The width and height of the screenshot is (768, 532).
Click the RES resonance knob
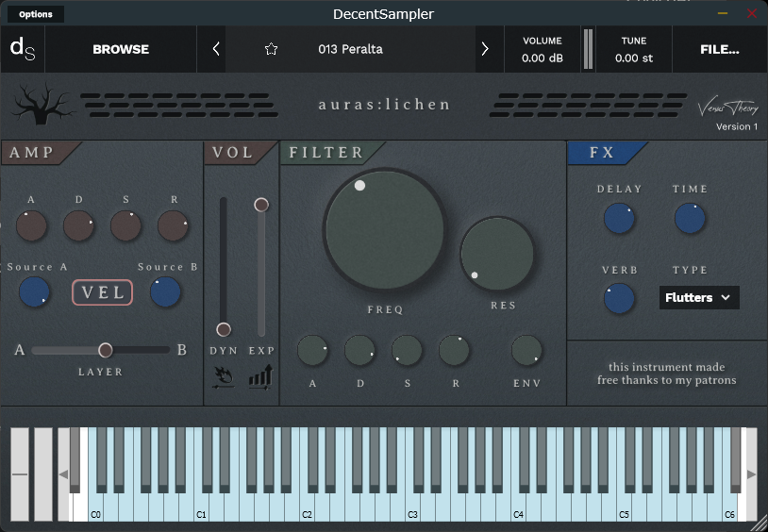pos(497,255)
